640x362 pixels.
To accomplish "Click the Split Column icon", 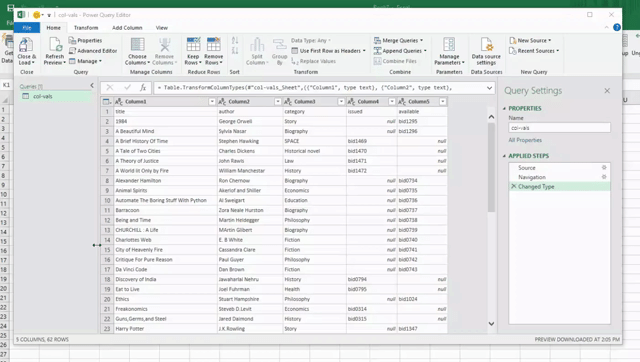I will (257, 45).
